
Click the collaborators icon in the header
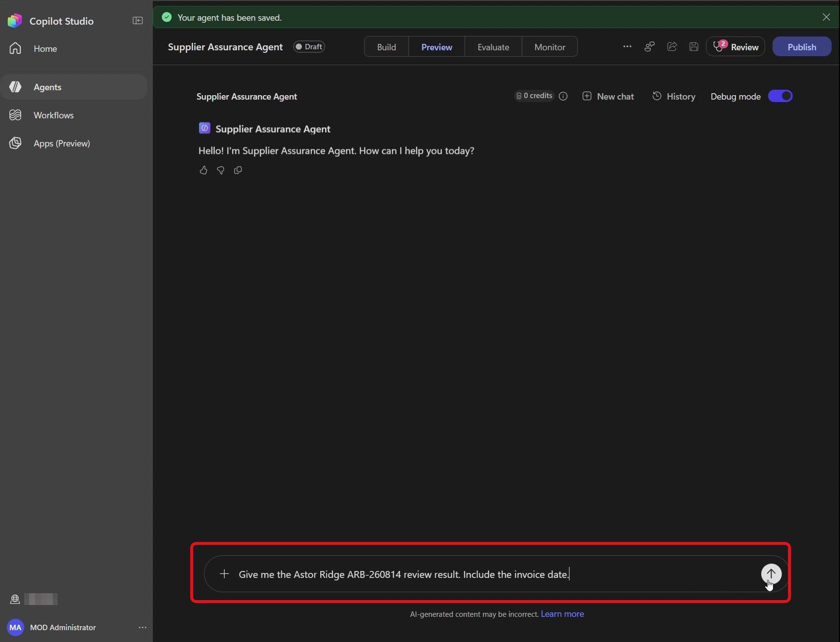click(x=650, y=46)
